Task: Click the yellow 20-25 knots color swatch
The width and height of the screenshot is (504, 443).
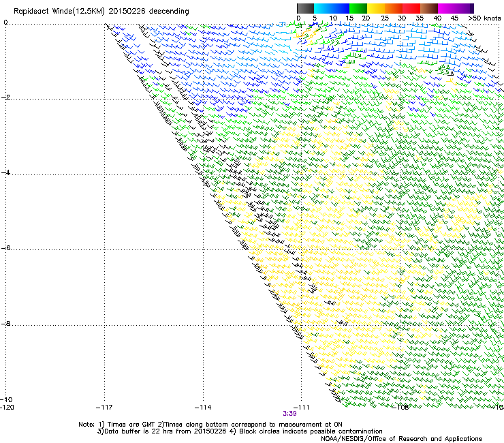Action: point(376,8)
